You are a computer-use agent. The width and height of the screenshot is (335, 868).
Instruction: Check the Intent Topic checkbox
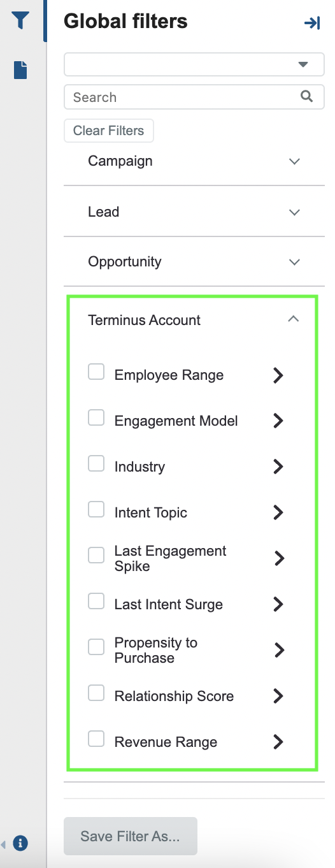[96, 509]
